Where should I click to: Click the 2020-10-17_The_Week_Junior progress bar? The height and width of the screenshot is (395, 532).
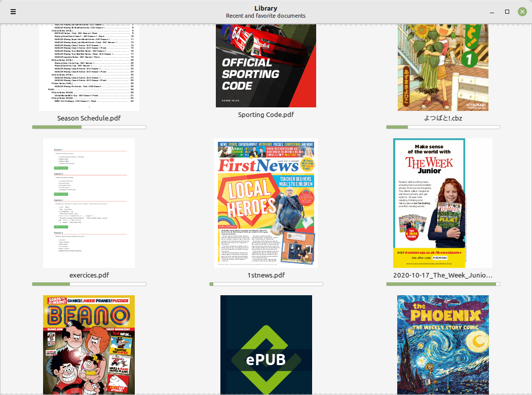[x=443, y=284]
